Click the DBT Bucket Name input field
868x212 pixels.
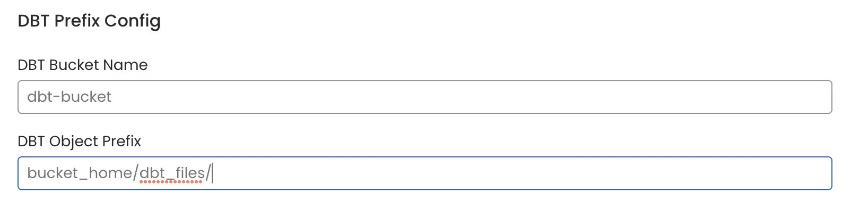[x=424, y=97]
